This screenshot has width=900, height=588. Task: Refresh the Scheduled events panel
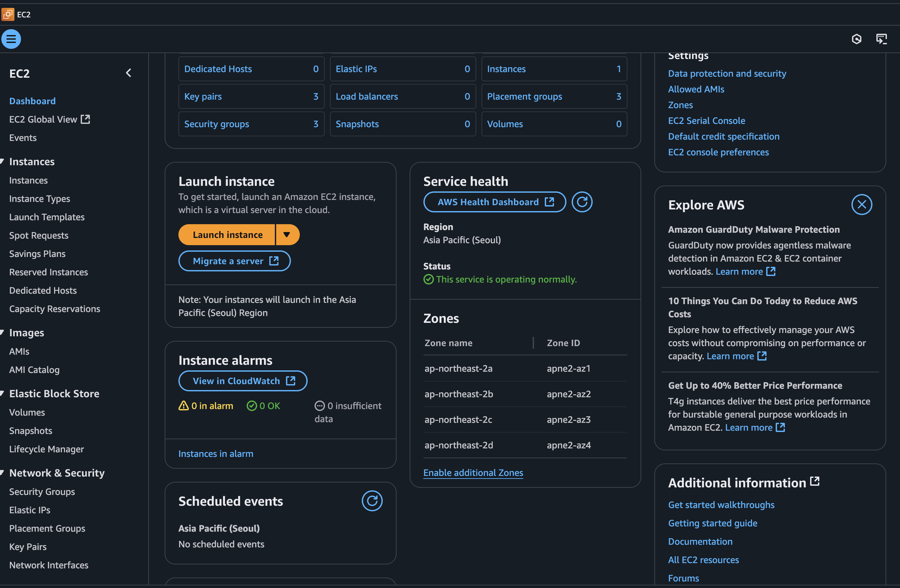coord(372,501)
